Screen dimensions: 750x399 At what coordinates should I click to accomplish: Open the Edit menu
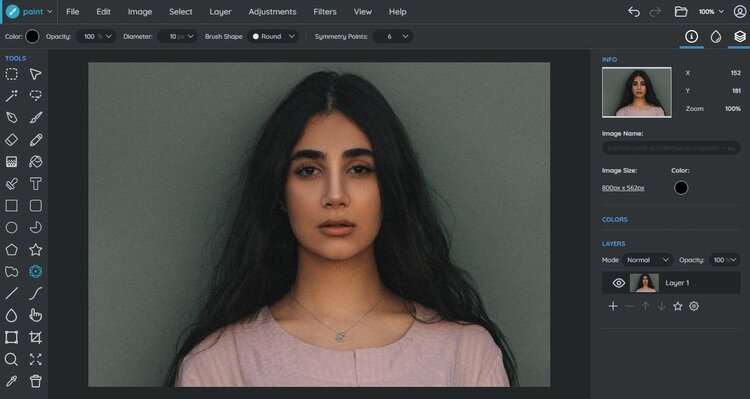(103, 11)
